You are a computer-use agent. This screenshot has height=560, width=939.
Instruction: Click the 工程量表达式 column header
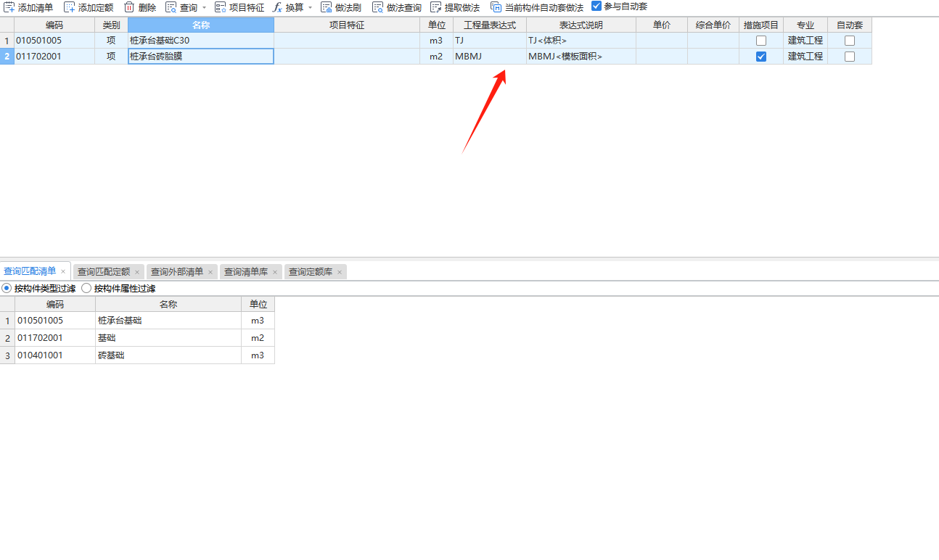pyautogui.click(x=490, y=25)
